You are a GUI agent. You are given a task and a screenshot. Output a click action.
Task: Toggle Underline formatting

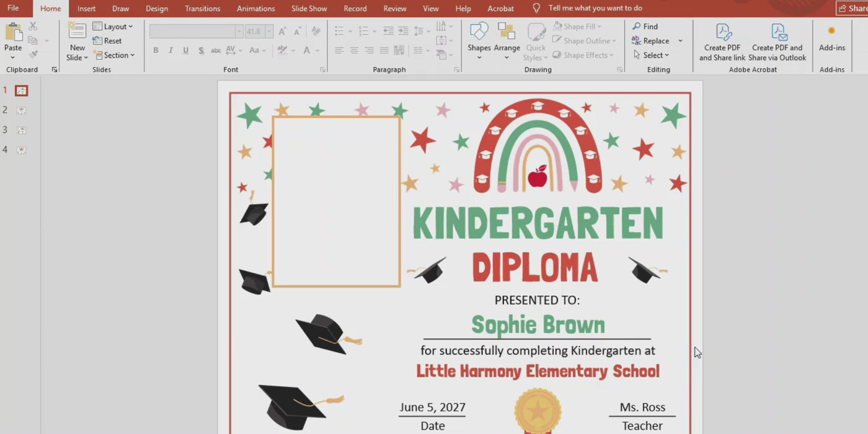[x=185, y=51]
